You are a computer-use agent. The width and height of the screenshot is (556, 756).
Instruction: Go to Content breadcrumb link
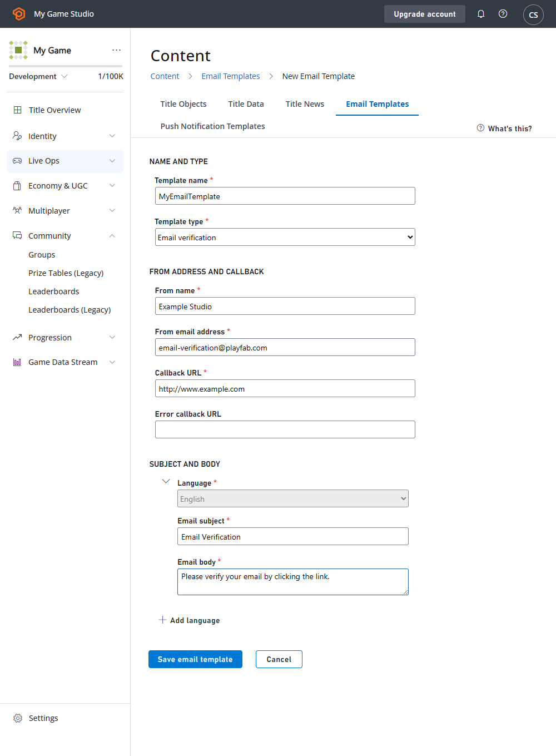pyautogui.click(x=165, y=76)
